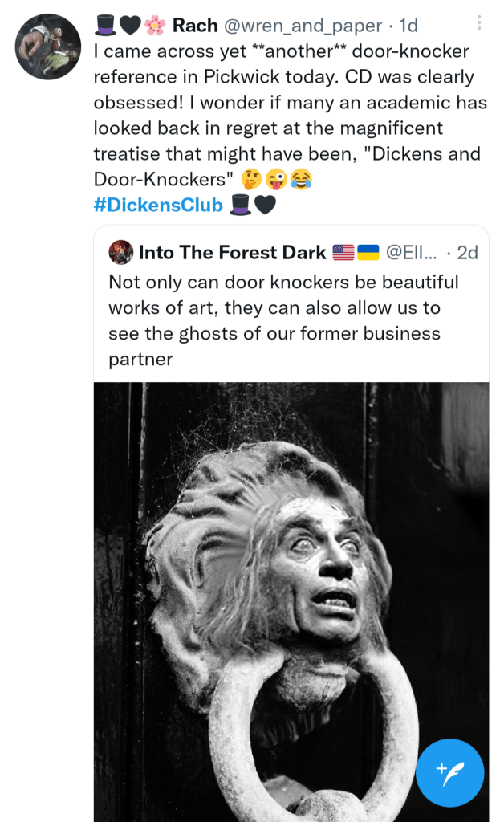Click the top hat emoji before Rach's name

pyautogui.click(x=105, y=26)
